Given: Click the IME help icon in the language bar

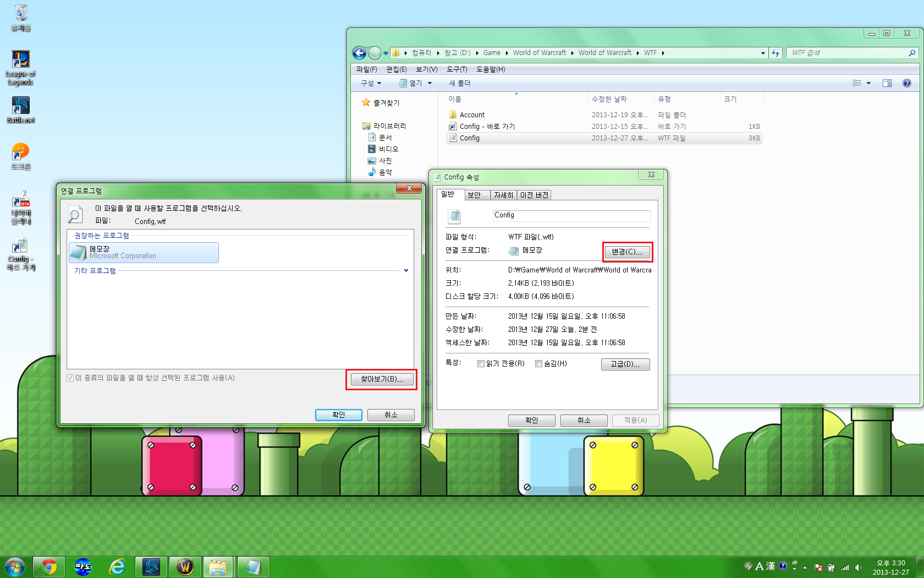Looking at the screenshot, I should click(x=783, y=566).
